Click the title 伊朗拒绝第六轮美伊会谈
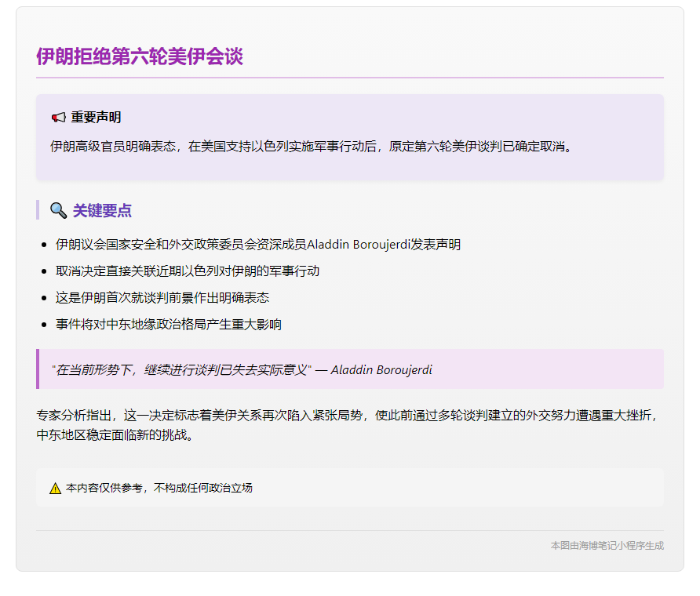The image size is (700, 596). pyautogui.click(x=140, y=56)
